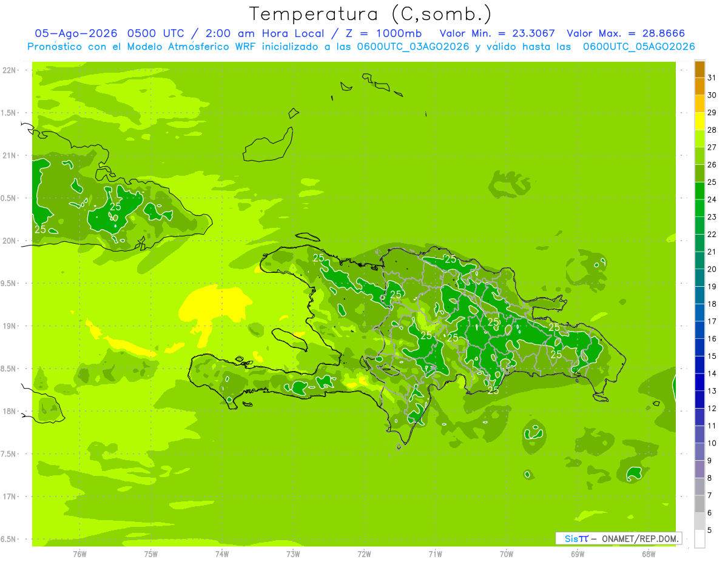Click the 22N latitude axis label

point(9,70)
